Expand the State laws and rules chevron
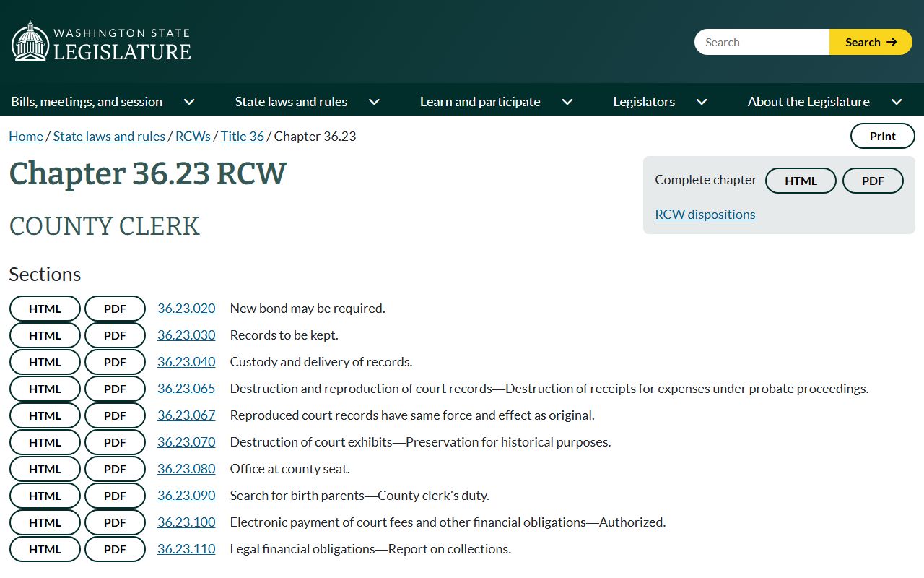 point(374,102)
